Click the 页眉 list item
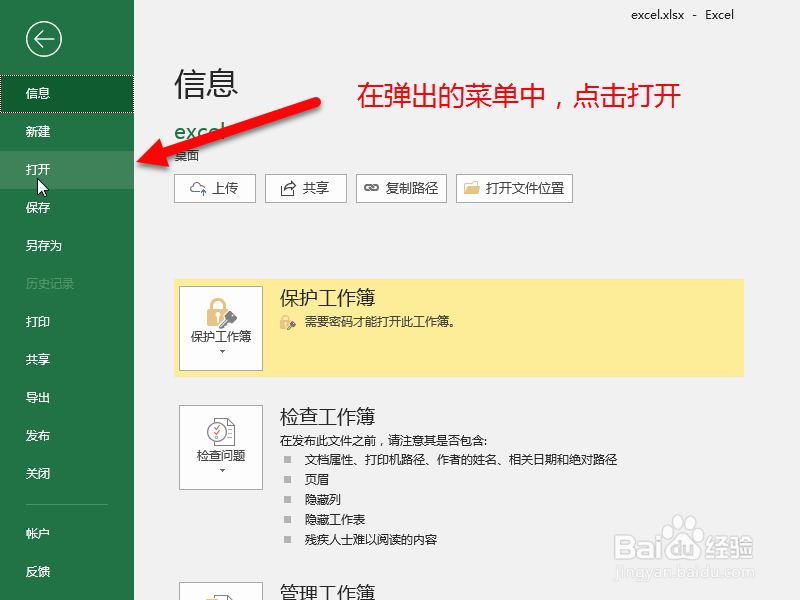Image resolution: width=800 pixels, height=600 pixels. [317, 480]
